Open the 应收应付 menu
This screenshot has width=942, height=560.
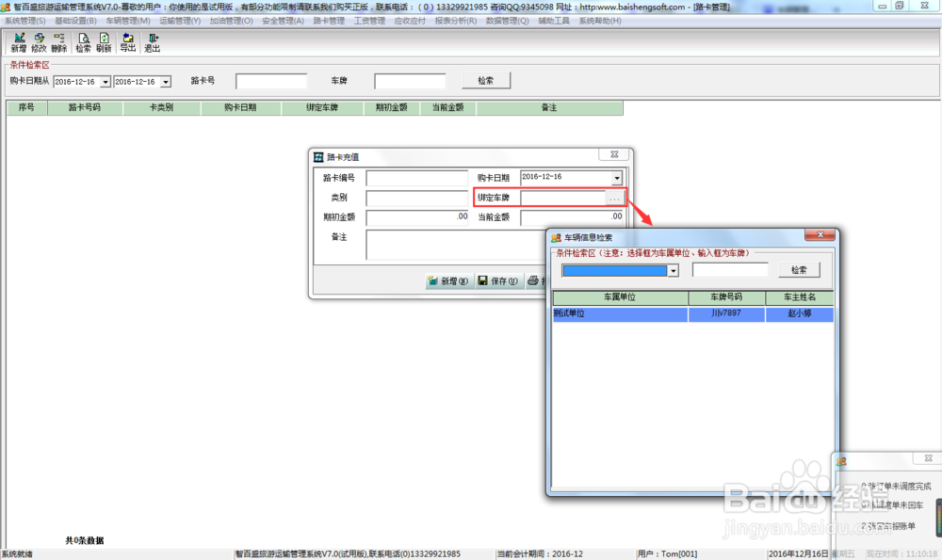(410, 21)
